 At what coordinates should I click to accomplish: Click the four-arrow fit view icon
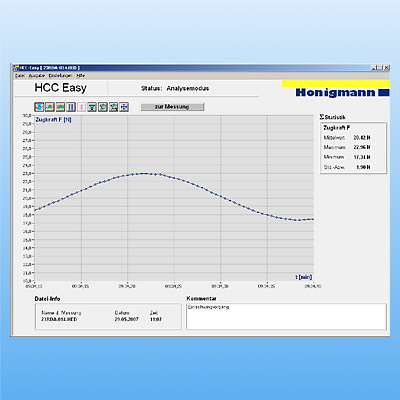(x=124, y=107)
